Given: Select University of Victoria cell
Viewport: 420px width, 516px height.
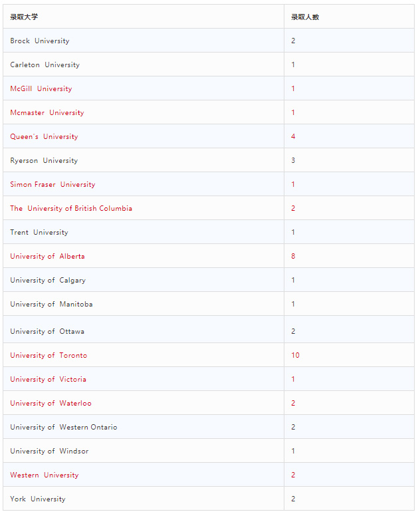Looking at the screenshot, I should [144, 379].
